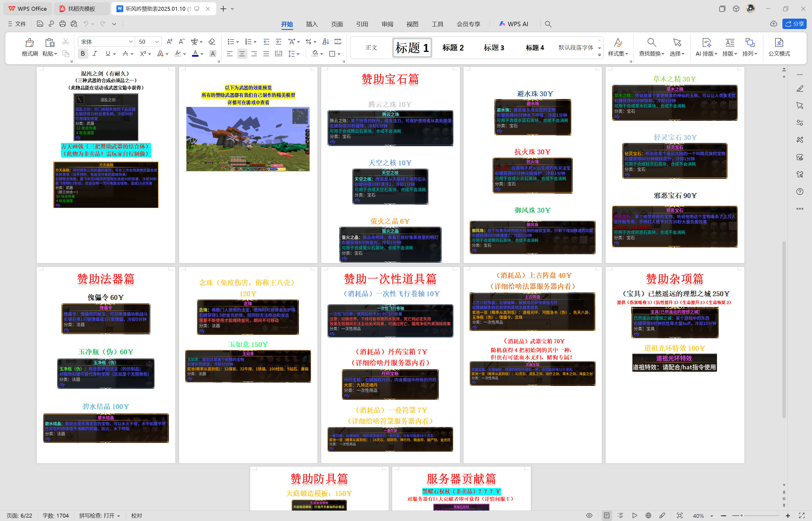Click the clear formatting eraser icon
Viewport: 812px width, 521px height.
[212, 42]
